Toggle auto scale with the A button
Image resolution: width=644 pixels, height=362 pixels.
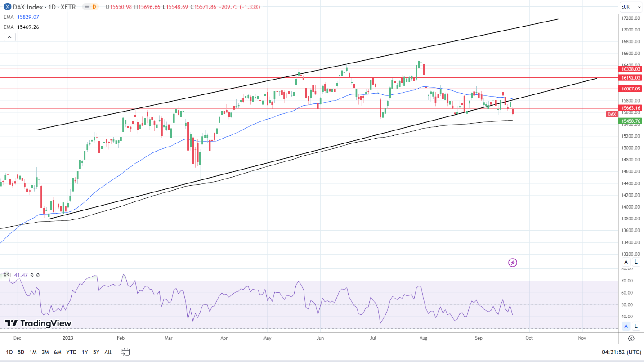[x=626, y=262]
